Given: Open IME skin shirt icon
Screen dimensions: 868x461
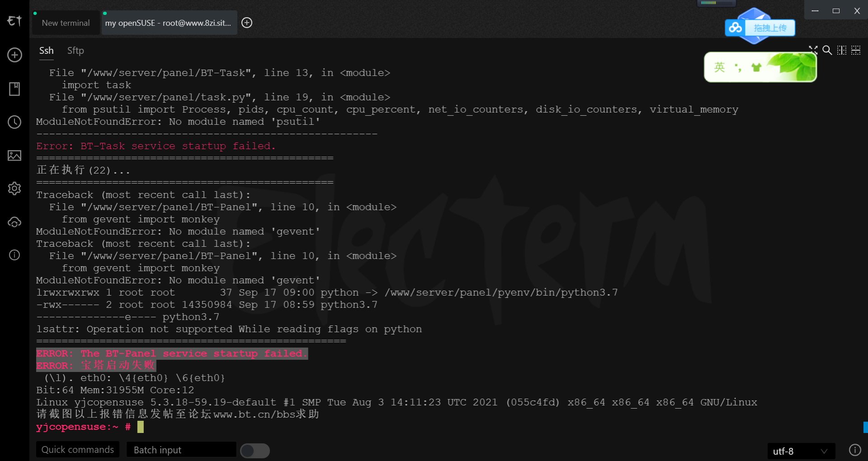Looking at the screenshot, I should (x=756, y=67).
